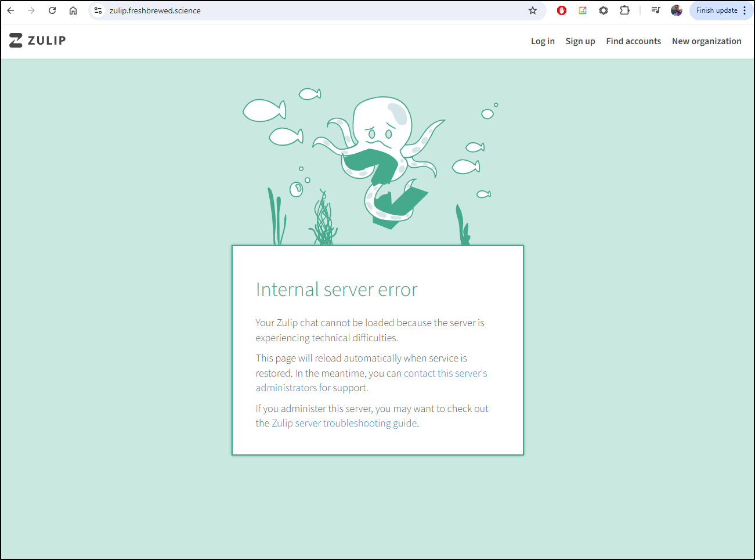Click the 'Internal server error' heading
Screen dimensions: 755x560
(x=337, y=289)
